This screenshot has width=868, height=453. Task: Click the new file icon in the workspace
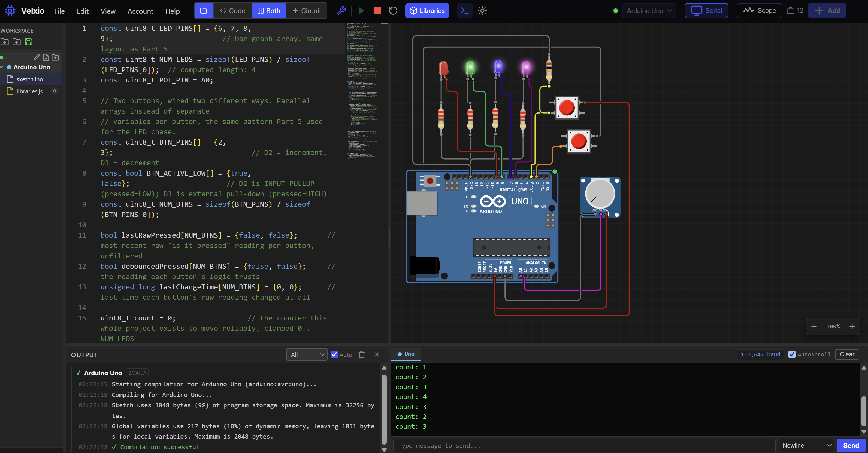[5, 42]
